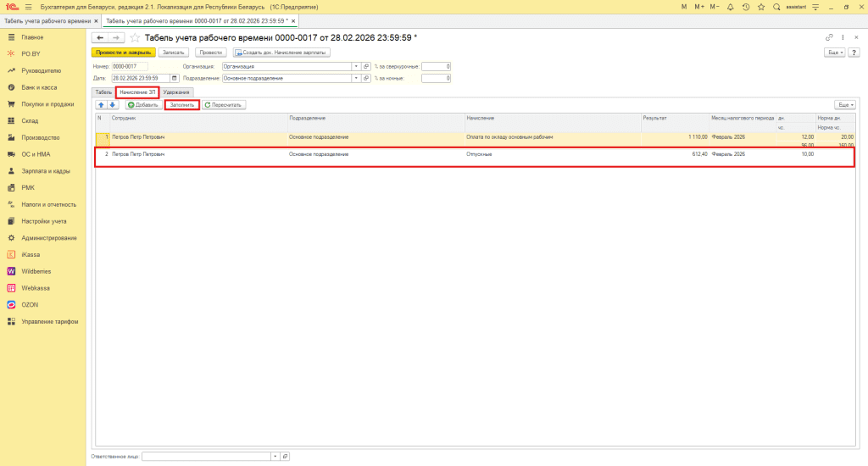Move row down with the down arrow

(113, 105)
